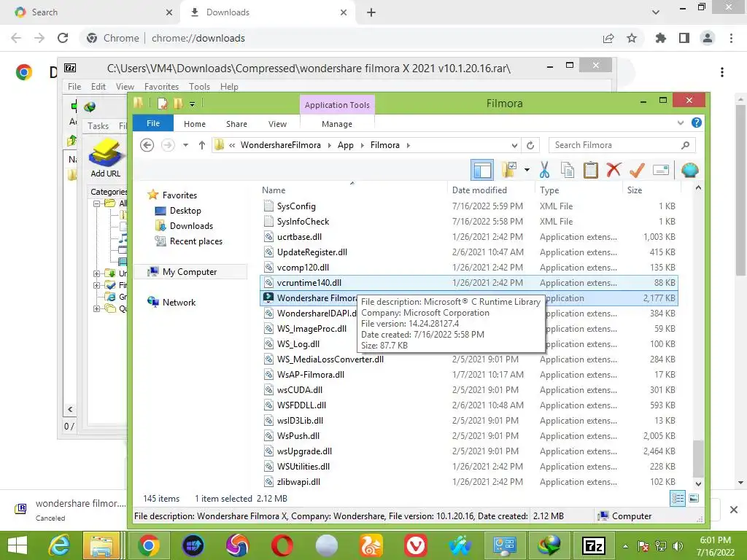Click Add URL icon in download manager
This screenshot has height=560, width=747.
pyautogui.click(x=105, y=159)
